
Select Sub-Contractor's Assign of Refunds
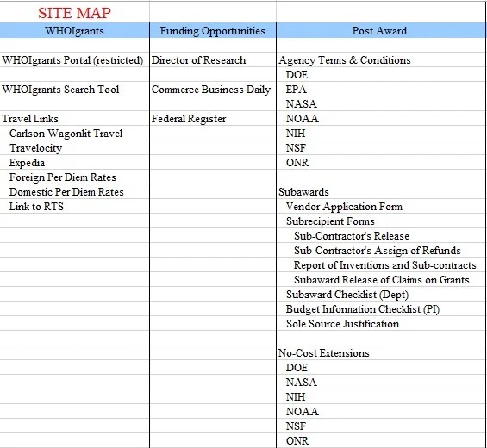point(378,251)
